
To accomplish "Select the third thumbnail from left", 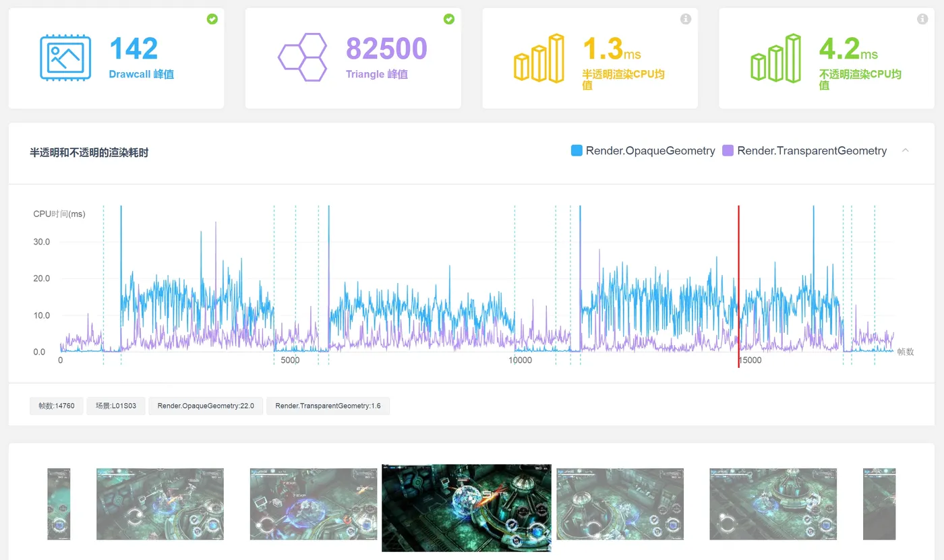I will coord(314,504).
